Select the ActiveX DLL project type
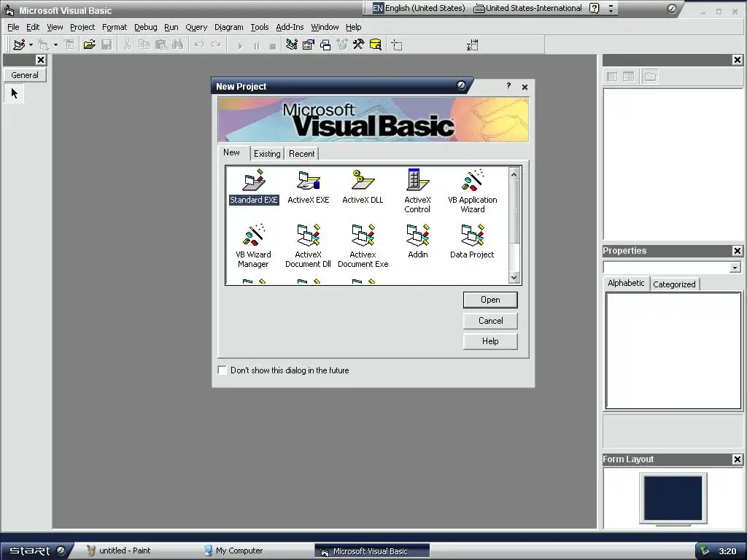 [363, 187]
